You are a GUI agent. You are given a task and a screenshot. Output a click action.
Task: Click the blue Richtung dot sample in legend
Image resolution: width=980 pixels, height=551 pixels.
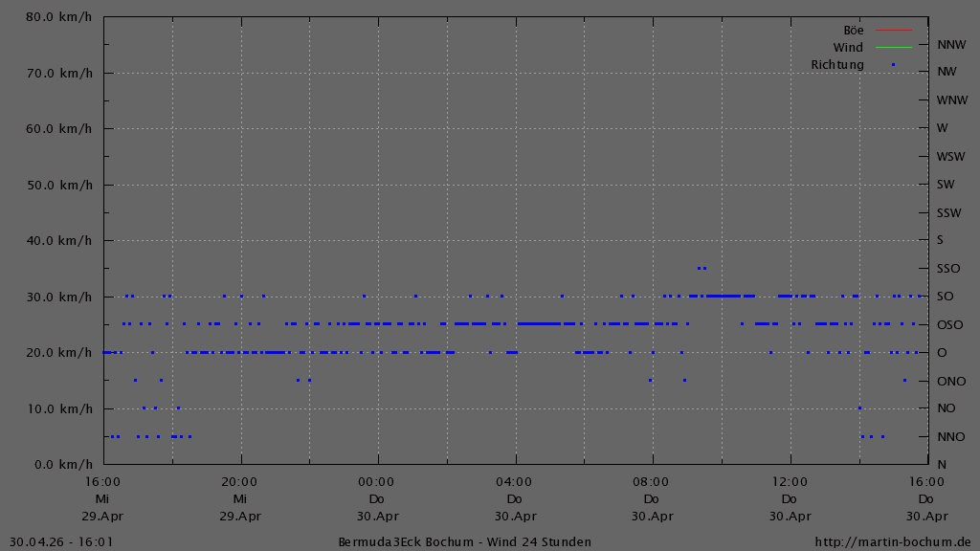pos(893,65)
